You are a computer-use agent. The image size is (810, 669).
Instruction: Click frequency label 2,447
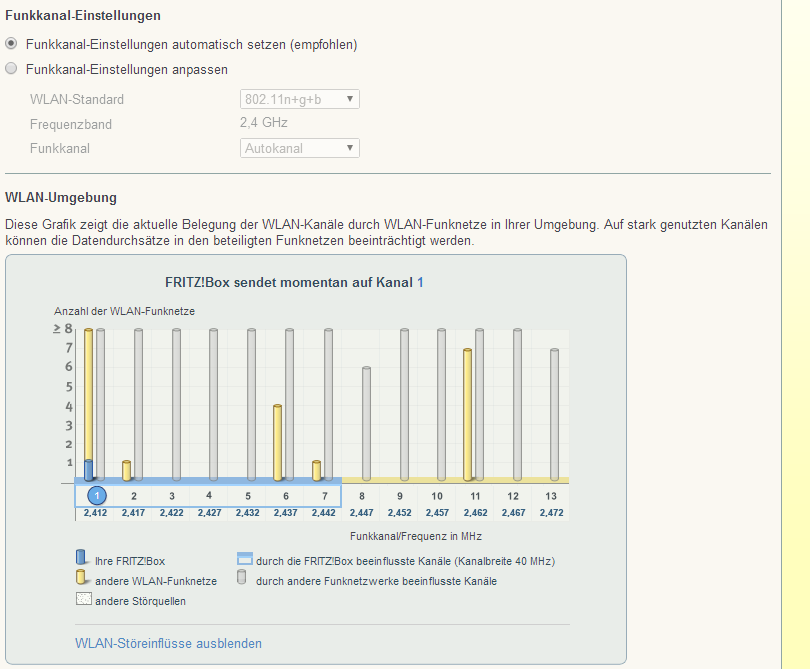pyautogui.click(x=362, y=513)
